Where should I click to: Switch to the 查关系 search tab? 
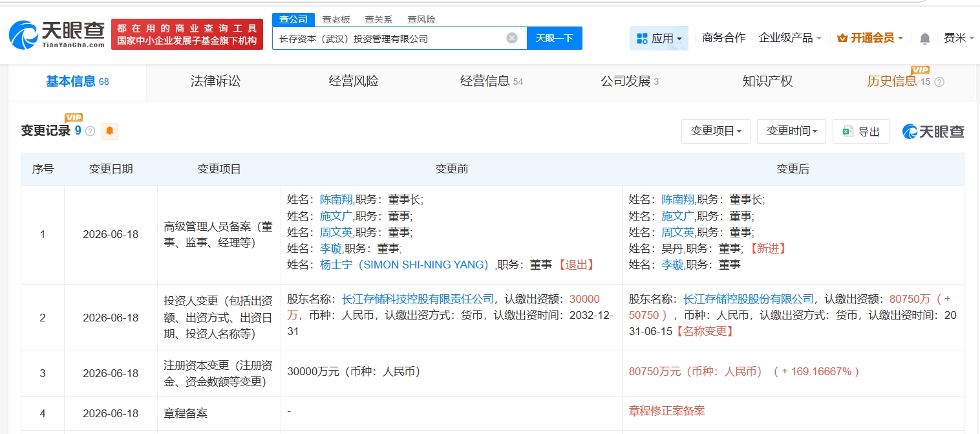tap(378, 19)
